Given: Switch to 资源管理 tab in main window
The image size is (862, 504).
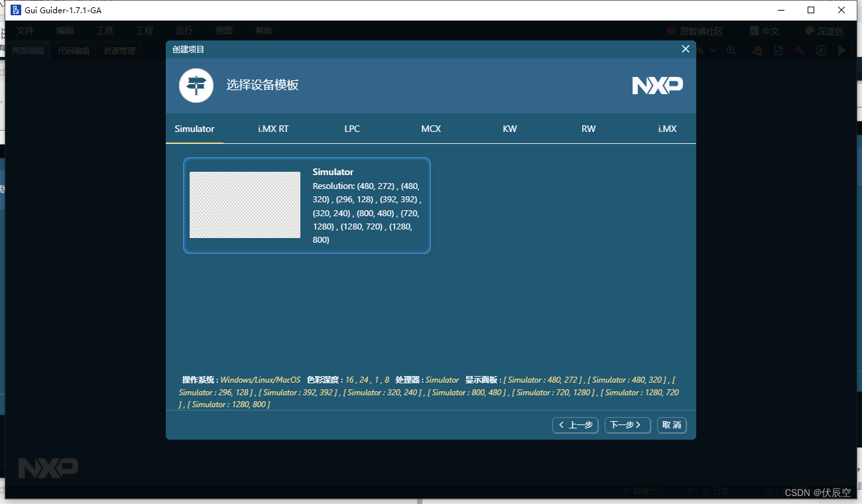Looking at the screenshot, I should point(119,50).
